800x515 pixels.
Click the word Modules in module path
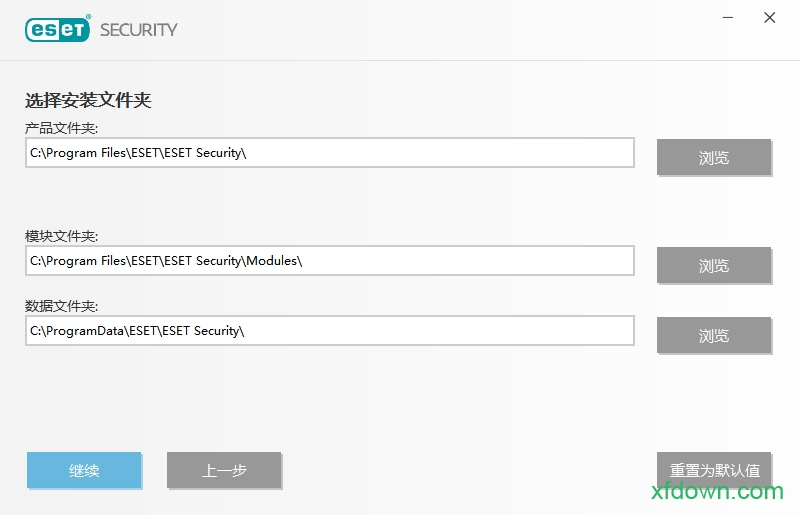tap(271, 261)
